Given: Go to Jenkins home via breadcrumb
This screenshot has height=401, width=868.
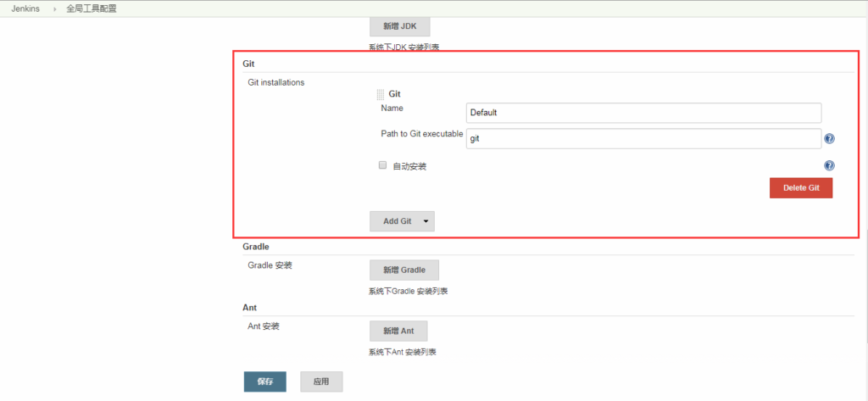Looking at the screenshot, I should coord(27,8).
